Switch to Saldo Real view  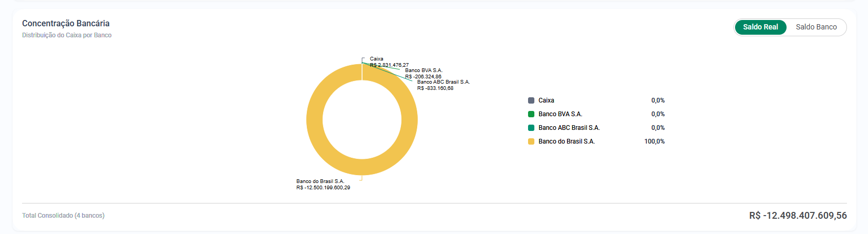760,27
